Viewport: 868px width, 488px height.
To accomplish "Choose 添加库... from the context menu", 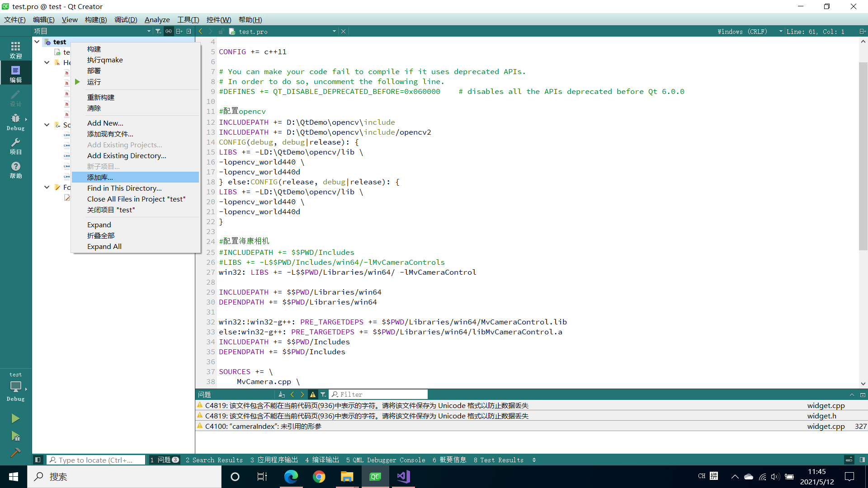I will (x=99, y=177).
